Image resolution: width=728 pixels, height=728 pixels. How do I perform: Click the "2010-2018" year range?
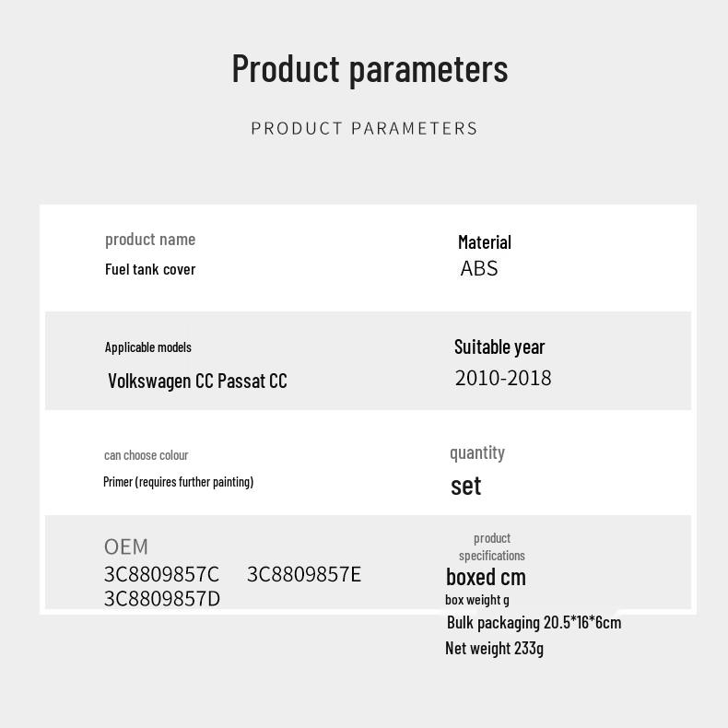(503, 378)
